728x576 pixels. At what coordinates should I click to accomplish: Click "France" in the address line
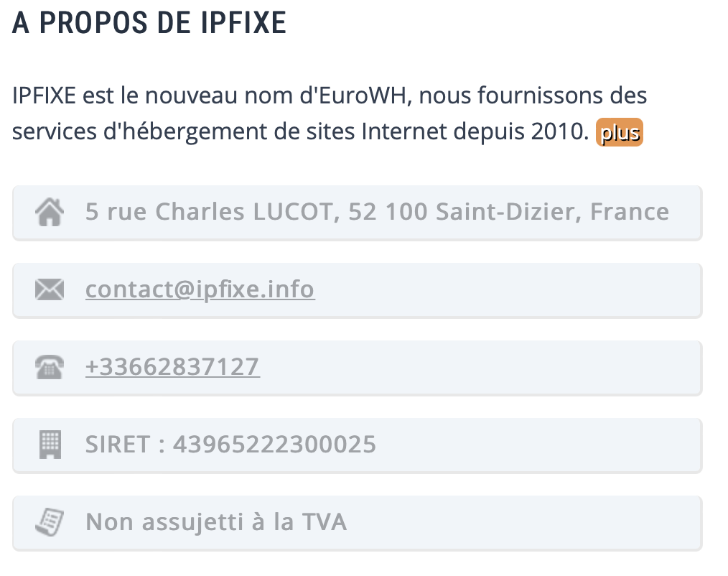(630, 212)
